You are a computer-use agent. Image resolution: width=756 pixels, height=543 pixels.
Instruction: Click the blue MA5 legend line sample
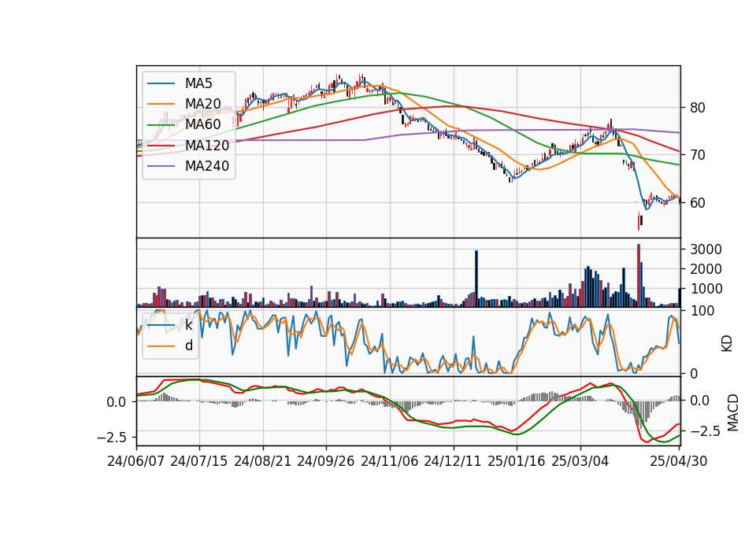[x=161, y=84]
